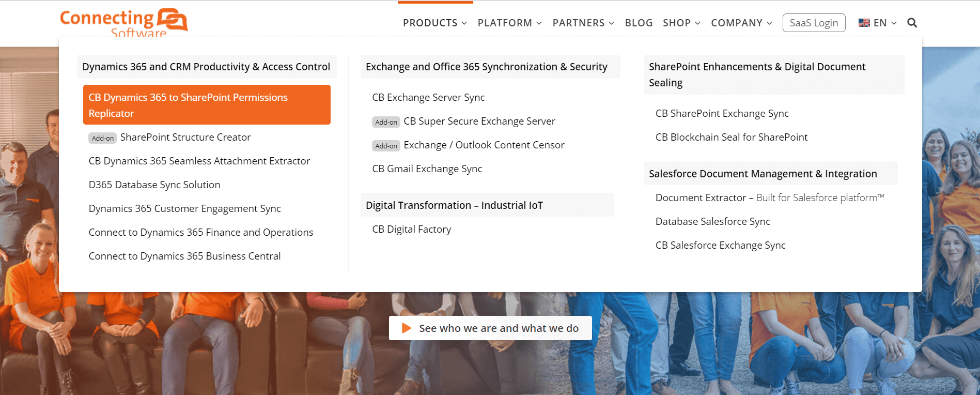Click Add-on badge beside Outlook Content Censor
Image resolution: width=980 pixels, height=395 pixels.
pos(386,146)
